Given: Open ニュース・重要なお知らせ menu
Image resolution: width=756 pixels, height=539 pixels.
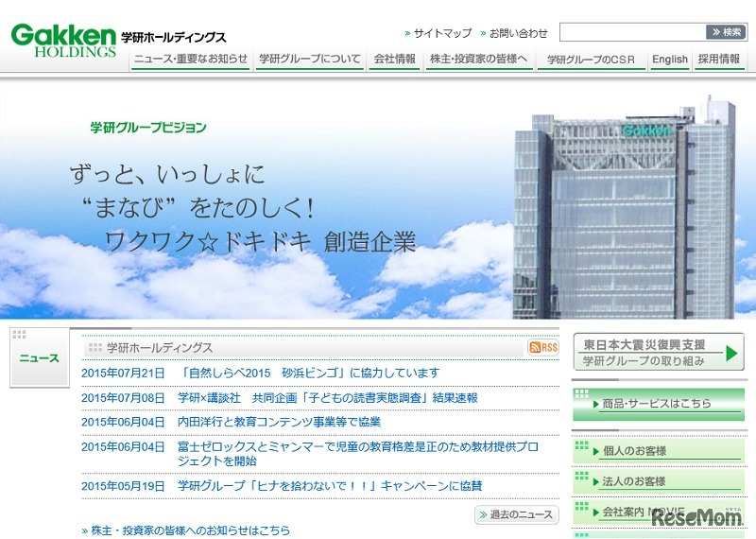Looking at the screenshot, I should pyautogui.click(x=191, y=59).
